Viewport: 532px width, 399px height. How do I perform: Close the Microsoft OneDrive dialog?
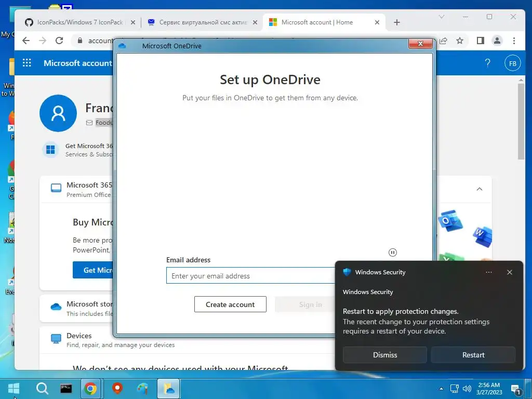point(420,44)
